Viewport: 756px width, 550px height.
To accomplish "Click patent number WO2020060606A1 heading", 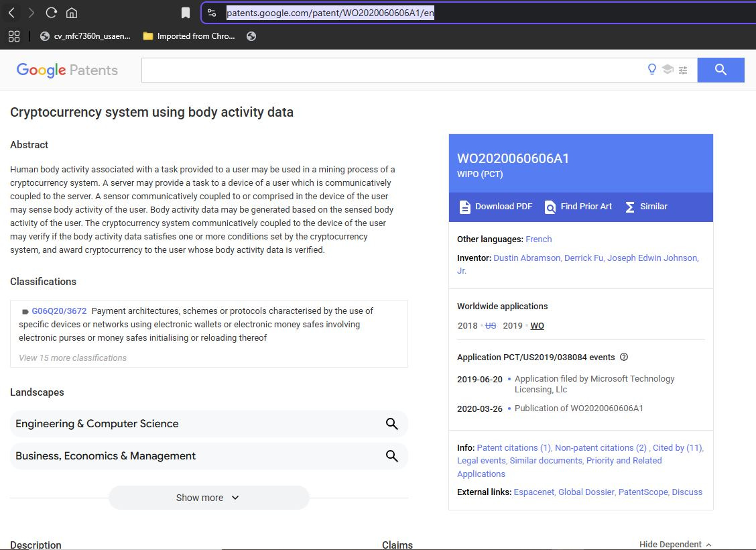I will pos(513,159).
